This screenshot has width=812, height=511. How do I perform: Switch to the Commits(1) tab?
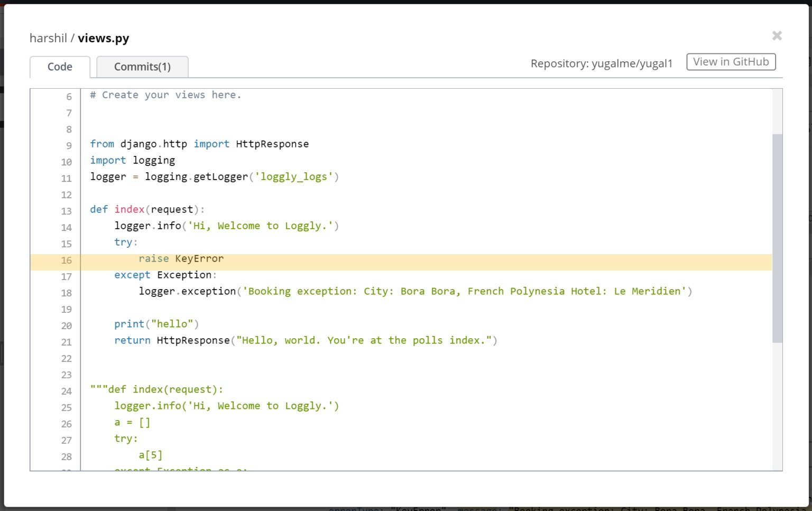click(142, 67)
